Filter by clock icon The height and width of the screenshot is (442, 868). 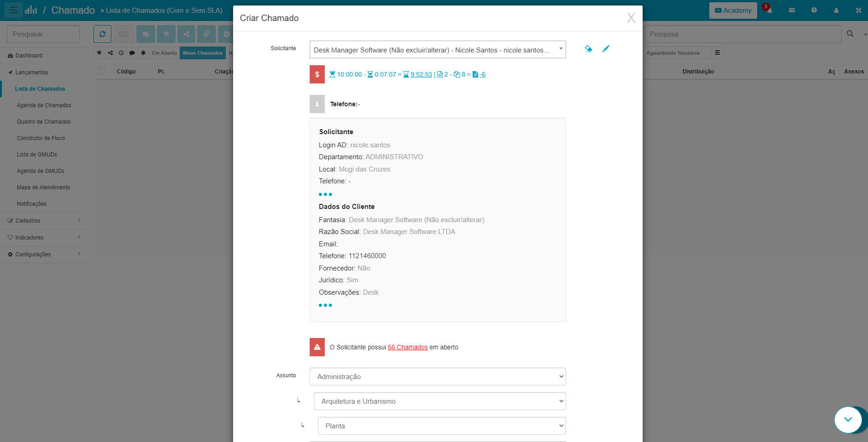121,53
